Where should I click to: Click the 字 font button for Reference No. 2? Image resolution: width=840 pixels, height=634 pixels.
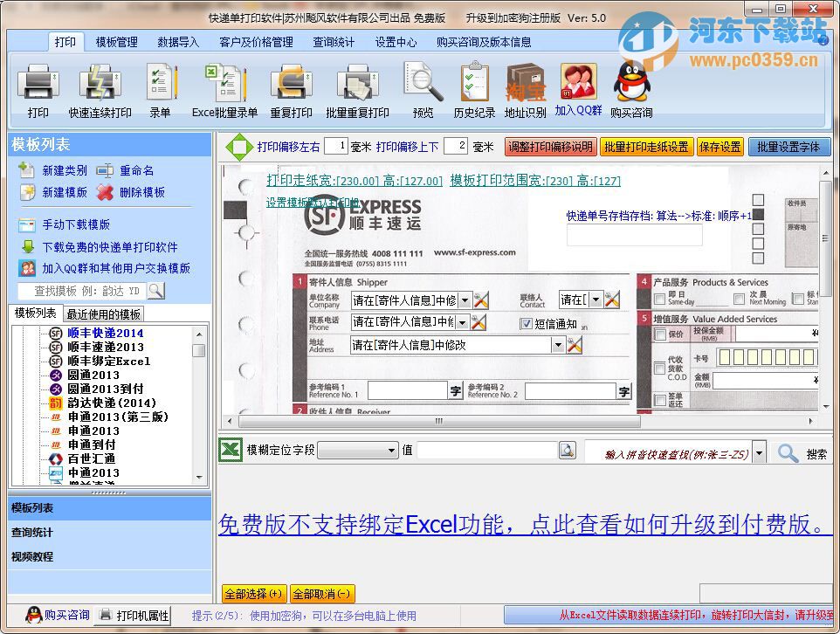(x=623, y=391)
